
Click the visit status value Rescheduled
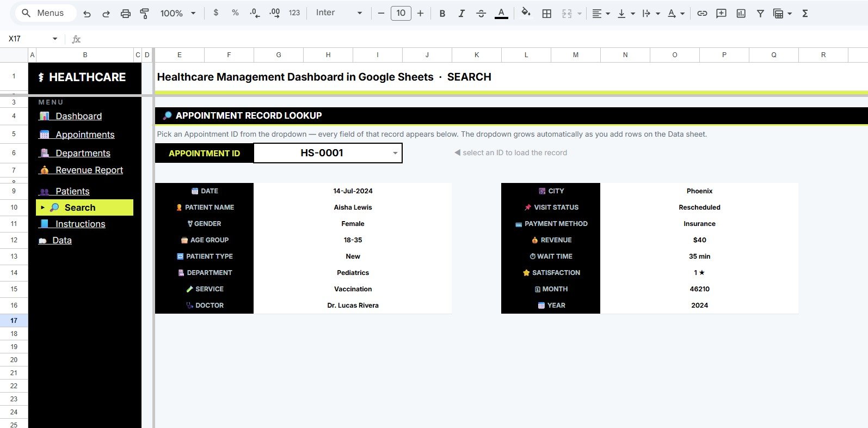tap(699, 207)
